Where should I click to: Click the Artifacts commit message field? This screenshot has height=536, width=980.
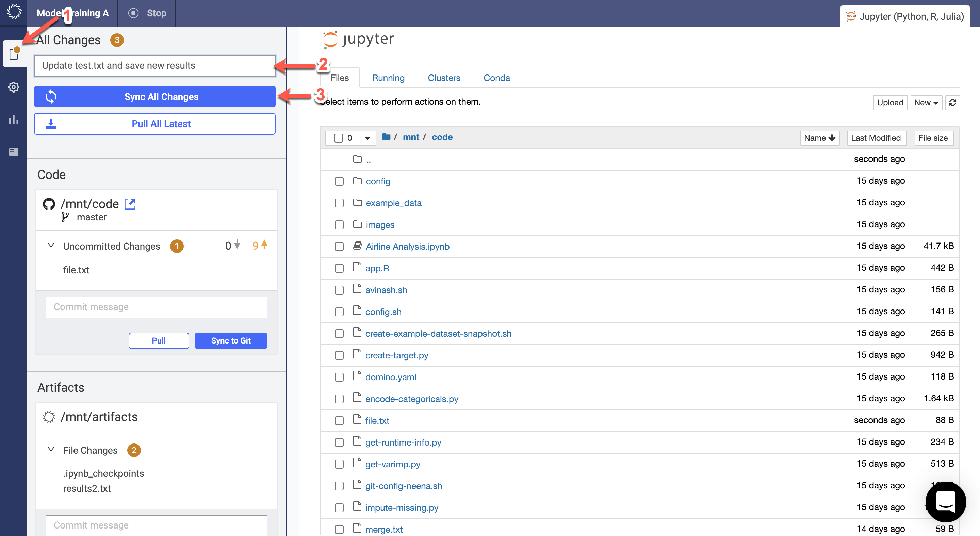157,525
